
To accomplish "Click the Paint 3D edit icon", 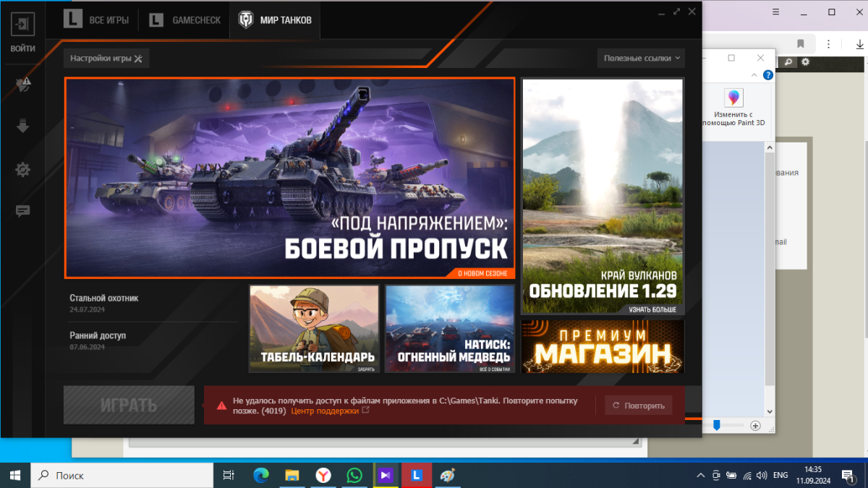I will click(x=733, y=98).
